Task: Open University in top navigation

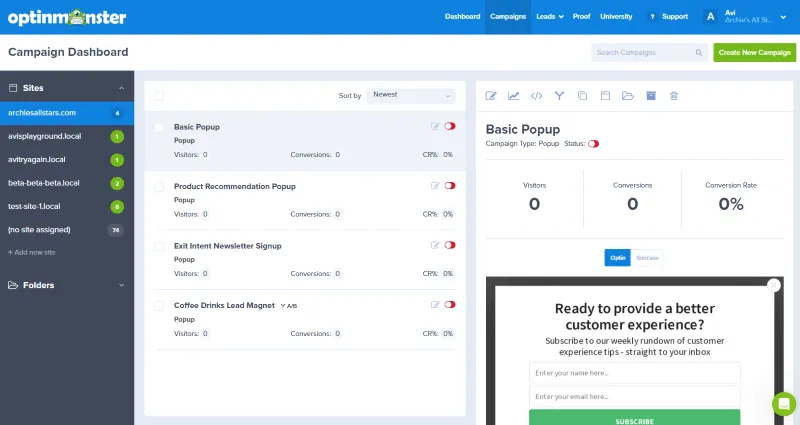Action: (616, 17)
